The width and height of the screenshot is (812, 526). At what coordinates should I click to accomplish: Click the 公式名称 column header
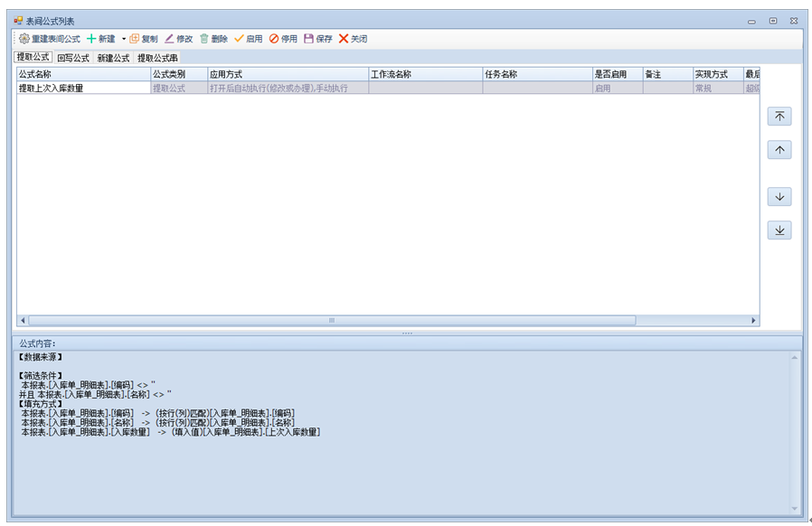point(83,74)
